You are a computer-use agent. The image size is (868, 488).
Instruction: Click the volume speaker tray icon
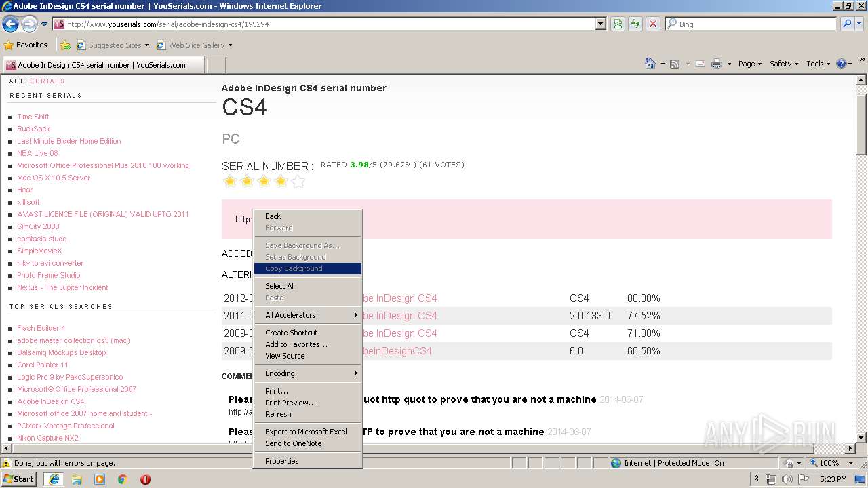787,479
